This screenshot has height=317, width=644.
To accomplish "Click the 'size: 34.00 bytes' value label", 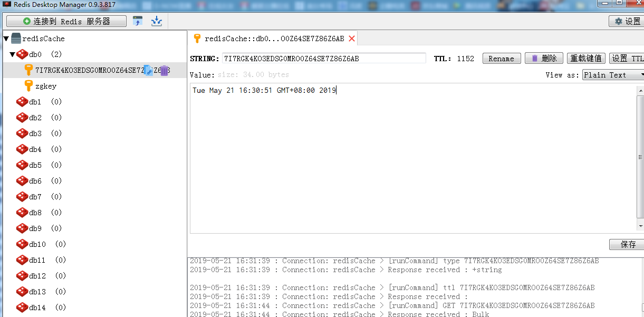I will click(253, 75).
